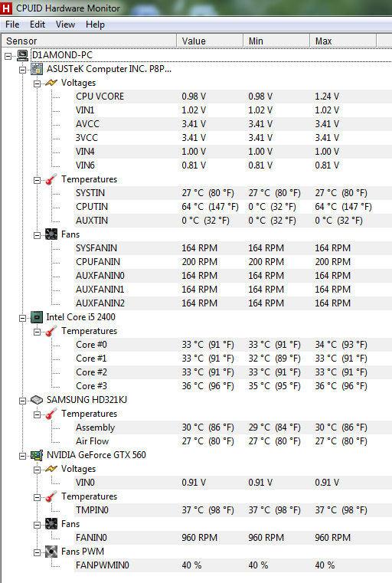Open the View menu
Image resolution: width=392 pixels, height=583 pixels.
coord(65,25)
